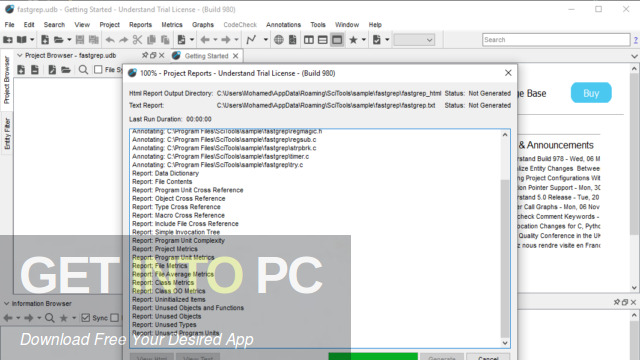The width and height of the screenshot is (640, 360).
Task: Click the globe icon in toolbar
Action: 279,40
